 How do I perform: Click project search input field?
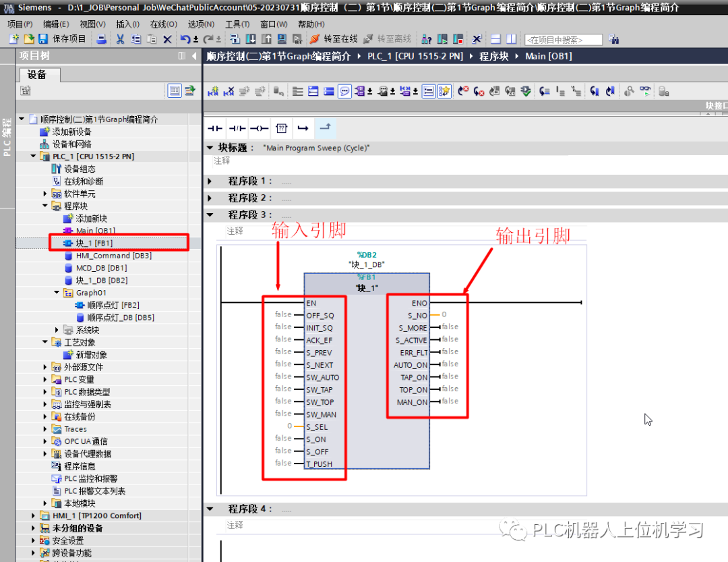[563, 40]
